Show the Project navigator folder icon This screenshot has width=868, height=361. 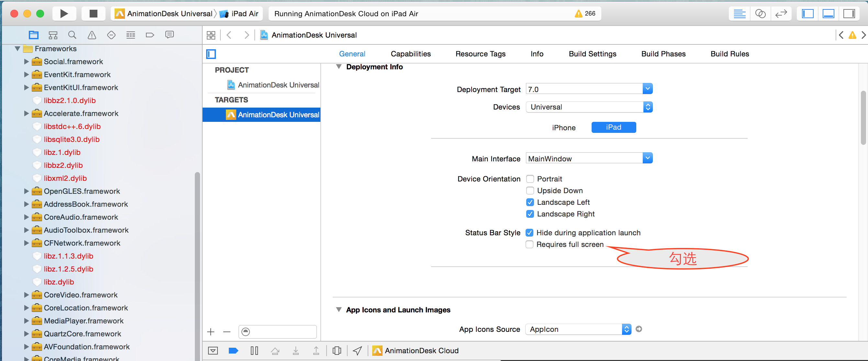pyautogui.click(x=34, y=35)
